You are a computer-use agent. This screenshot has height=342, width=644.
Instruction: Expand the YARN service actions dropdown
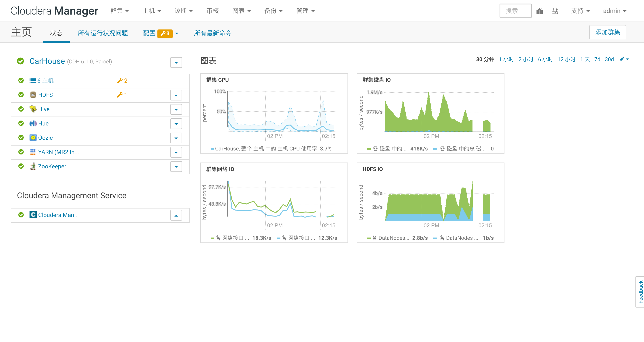(x=176, y=152)
